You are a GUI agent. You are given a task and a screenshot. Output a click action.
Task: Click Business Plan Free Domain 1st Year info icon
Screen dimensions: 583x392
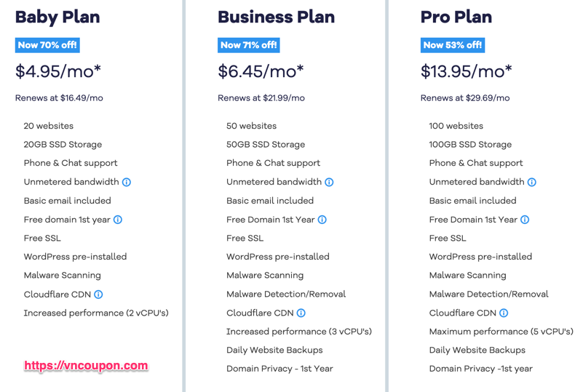tap(322, 220)
